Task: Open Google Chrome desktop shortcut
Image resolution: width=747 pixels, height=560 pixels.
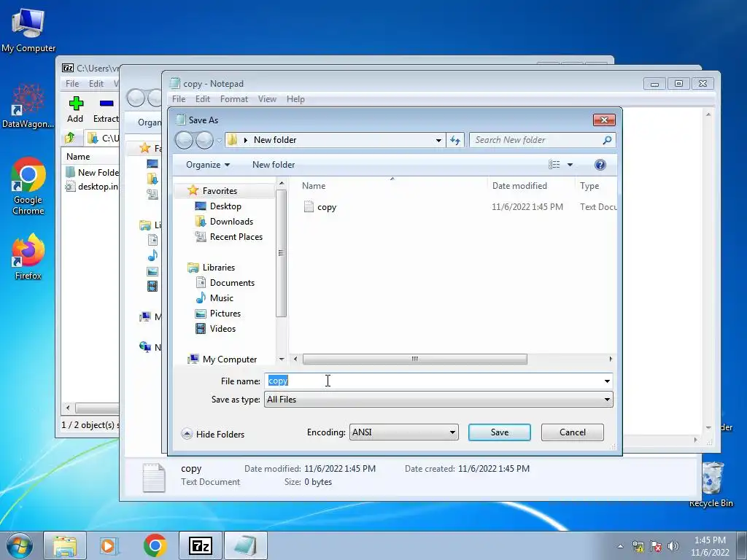Action: pos(28,186)
